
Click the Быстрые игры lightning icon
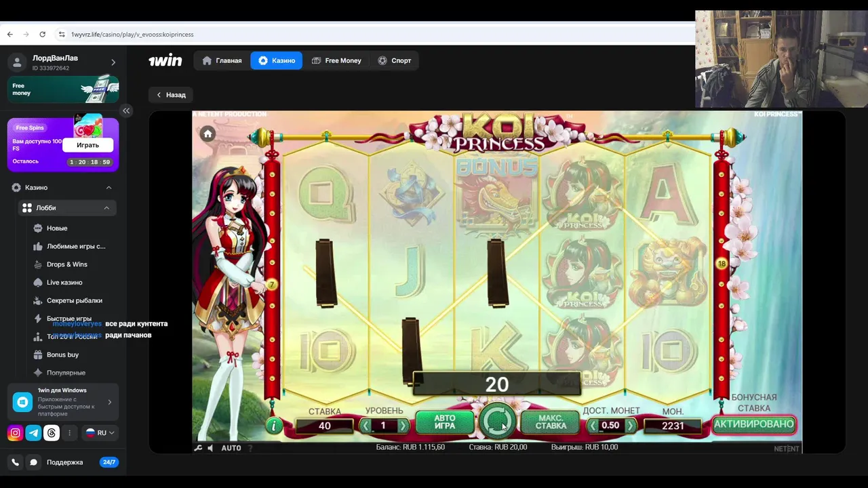click(38, 319)
